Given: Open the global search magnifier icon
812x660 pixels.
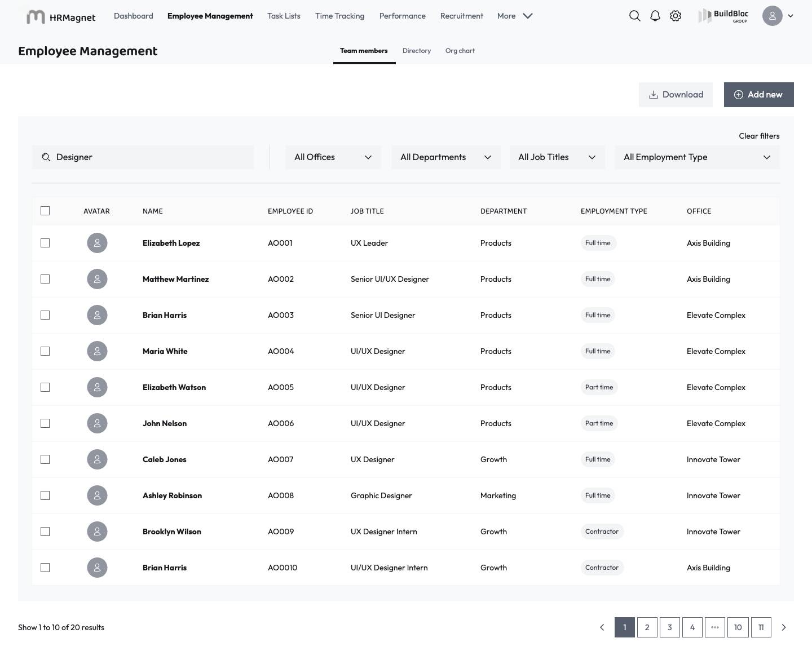Looking at the screenshot, I should pyautogui.click(x=635, y=16).
